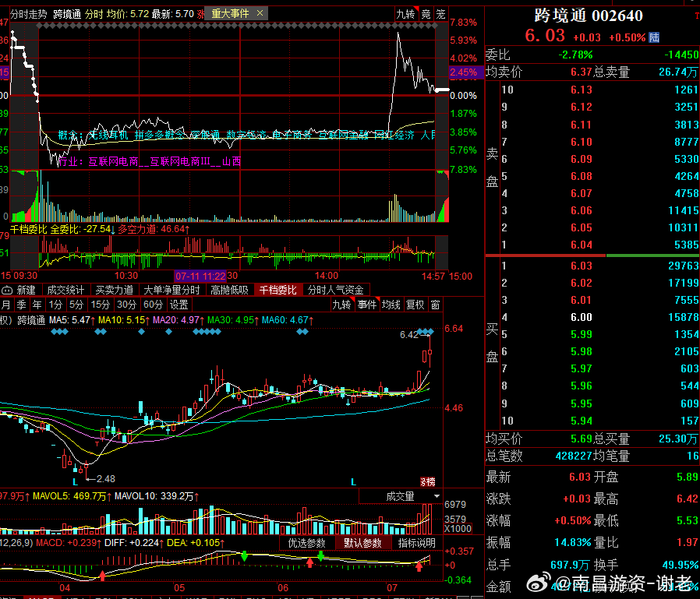Click the MACD green down arrow near 06
This screenshot has width=700, height=599.
tap(320, 555)
